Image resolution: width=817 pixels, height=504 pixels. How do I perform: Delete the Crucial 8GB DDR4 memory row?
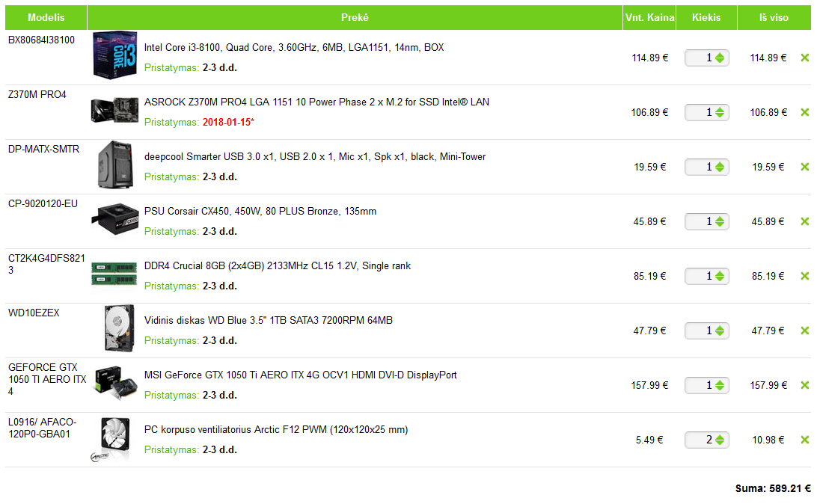tap(805, 276)
